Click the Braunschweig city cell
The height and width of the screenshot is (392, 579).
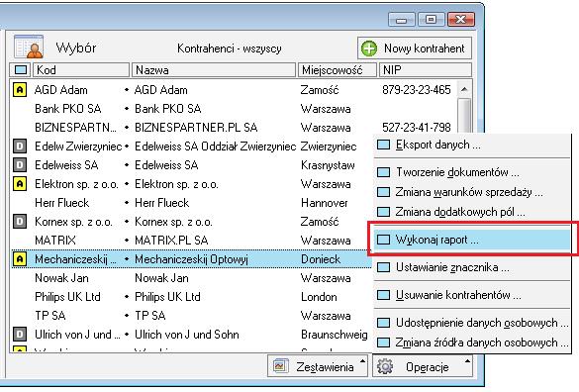point(335,335)
